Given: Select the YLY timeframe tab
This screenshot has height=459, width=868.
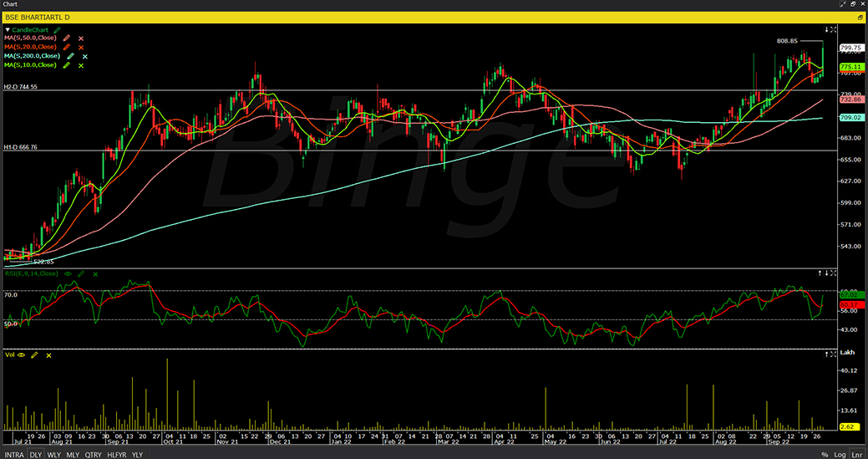Looking at the screenshot, I should [137, 455].
